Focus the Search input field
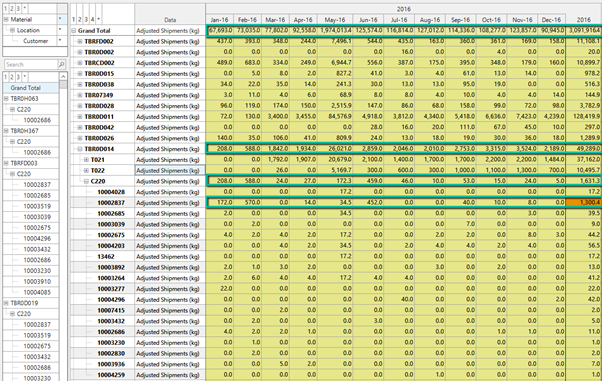This screenshot has width=602, height=381. click(31, 65)
